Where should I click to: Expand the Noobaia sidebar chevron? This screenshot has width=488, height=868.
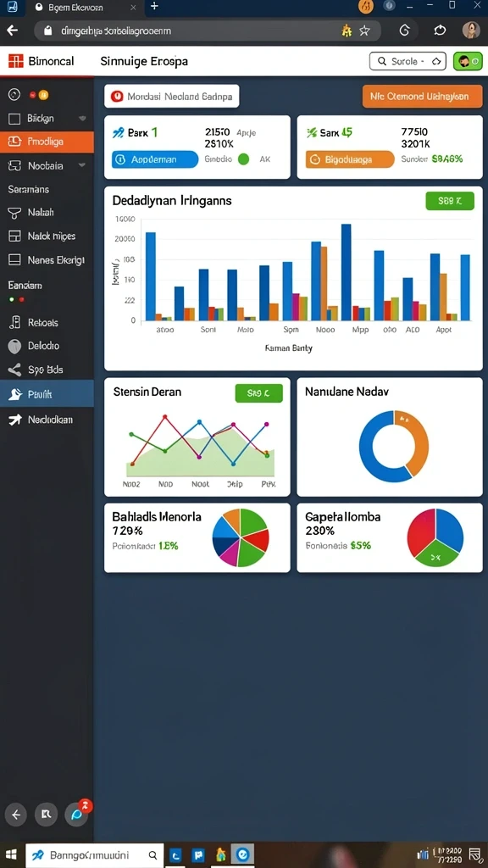point(82,165)
